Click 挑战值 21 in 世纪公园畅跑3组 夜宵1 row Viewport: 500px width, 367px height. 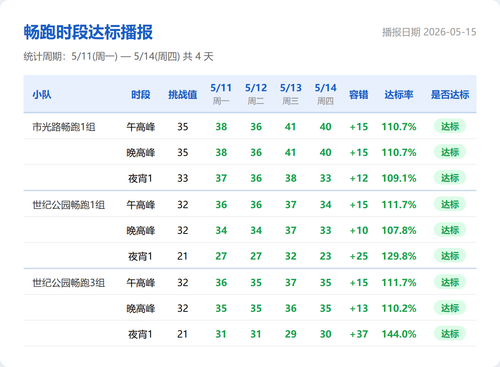pyautogui.click(x=183, y=334)
